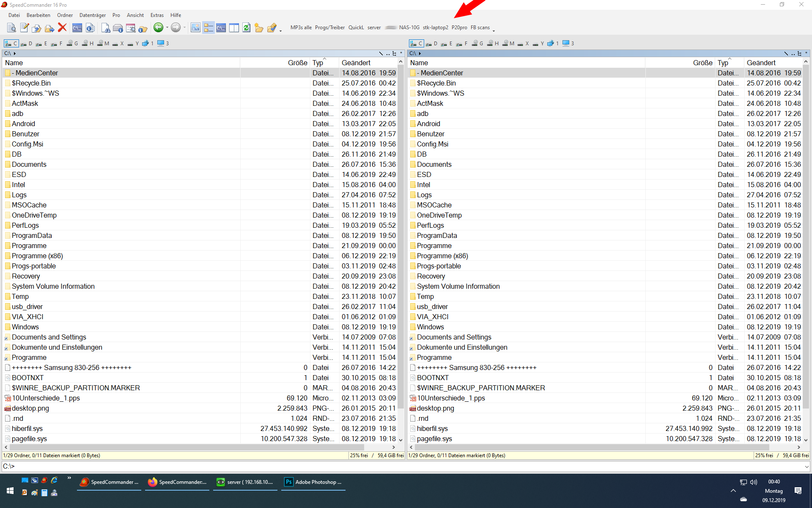This screenshot has height=508, width=812.
Task: Click the left panel horizontal scrollbar
Action: [x=186, y=447]
